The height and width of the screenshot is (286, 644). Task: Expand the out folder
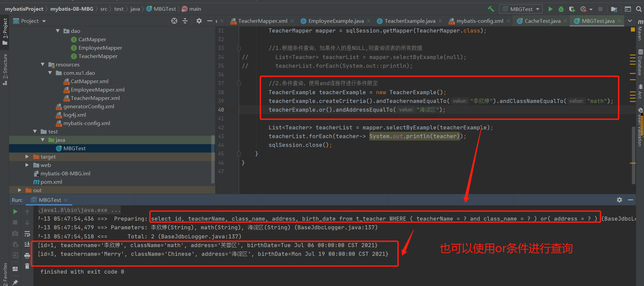[x=20, y=190]
